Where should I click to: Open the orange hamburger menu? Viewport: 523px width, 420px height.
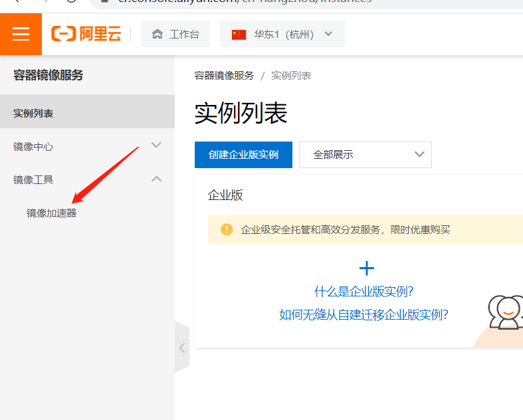(x=21, y=34)
